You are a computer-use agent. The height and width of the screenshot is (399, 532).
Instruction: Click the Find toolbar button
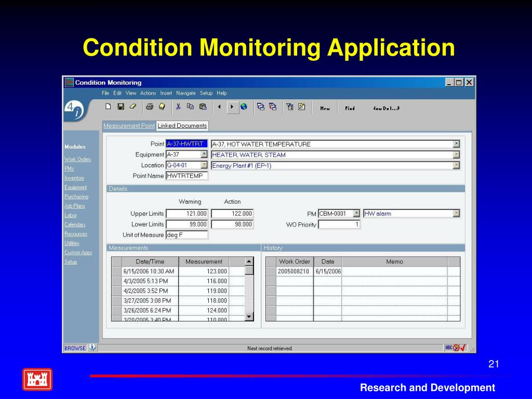pyautogui.click(x=350, y=108)
